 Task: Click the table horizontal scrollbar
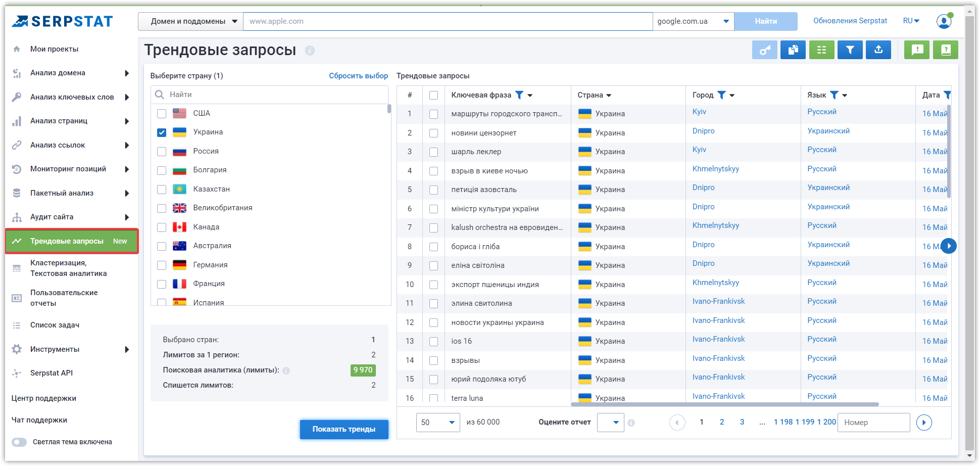pos(725,404)
